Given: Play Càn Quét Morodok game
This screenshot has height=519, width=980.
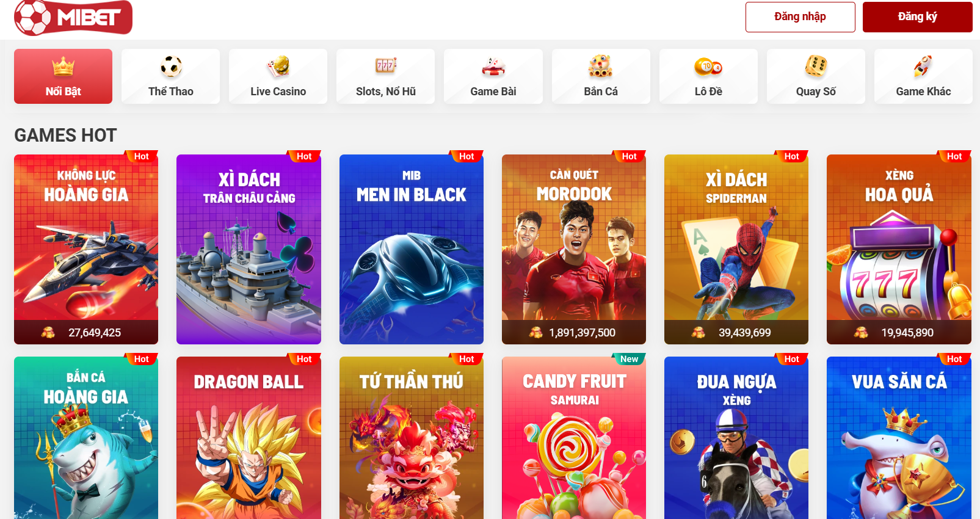Looking at the screenshot, I should (574, 249).
